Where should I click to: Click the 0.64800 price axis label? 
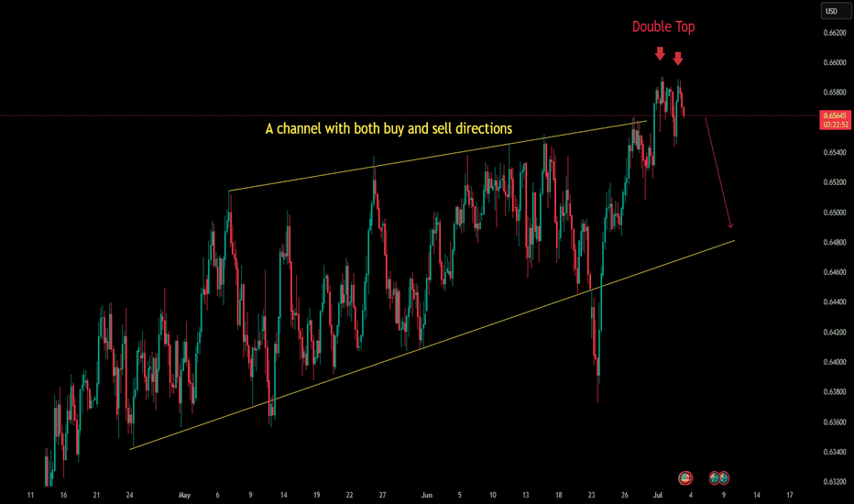click(835, 243)
